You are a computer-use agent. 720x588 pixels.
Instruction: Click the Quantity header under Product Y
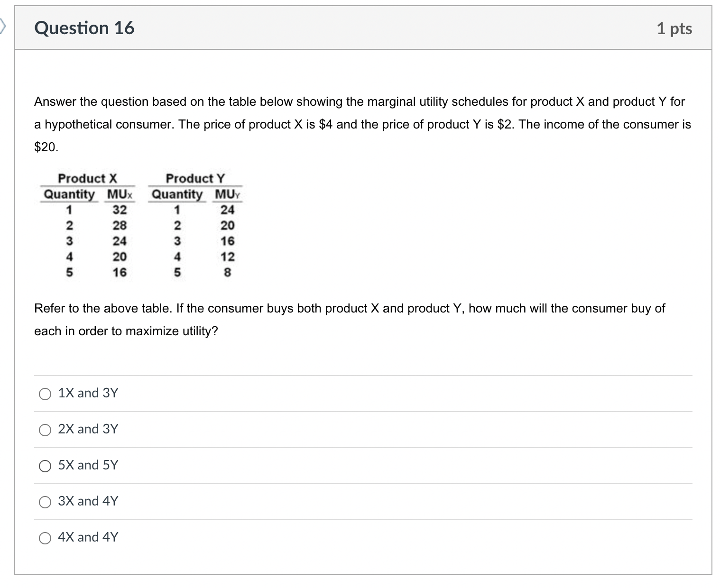click(177, 194)
